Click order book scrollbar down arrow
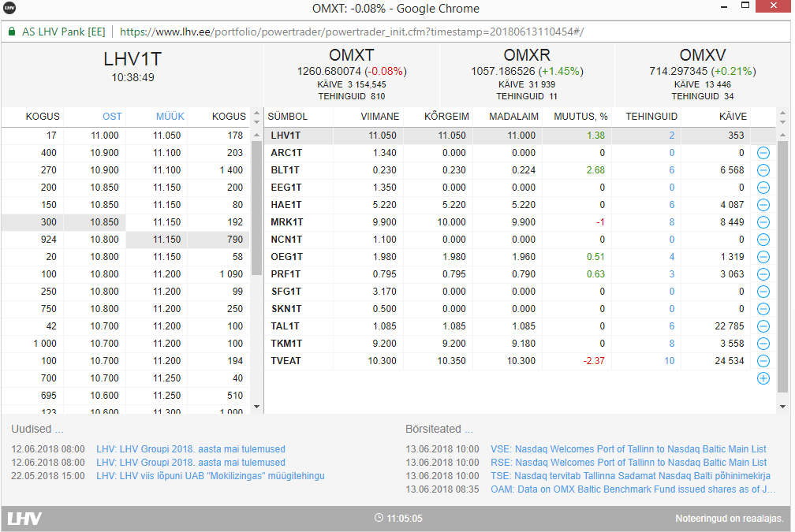This screenshot has height=532, width=795. (256, 407)
